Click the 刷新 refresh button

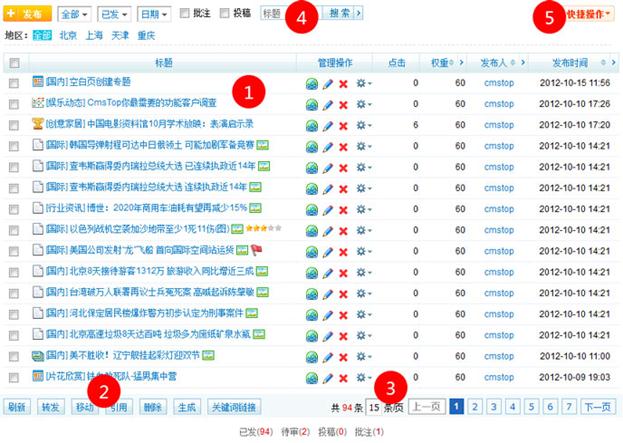click(17, 407)
